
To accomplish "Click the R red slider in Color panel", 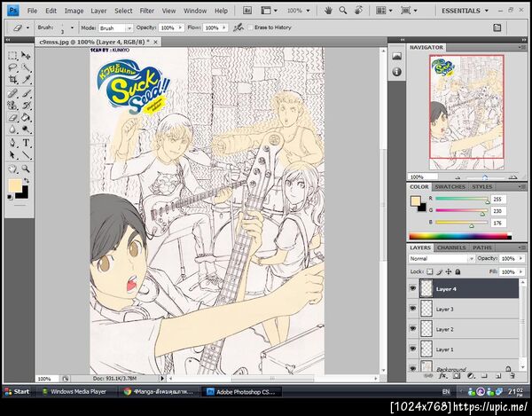I will tap(461, 199).
